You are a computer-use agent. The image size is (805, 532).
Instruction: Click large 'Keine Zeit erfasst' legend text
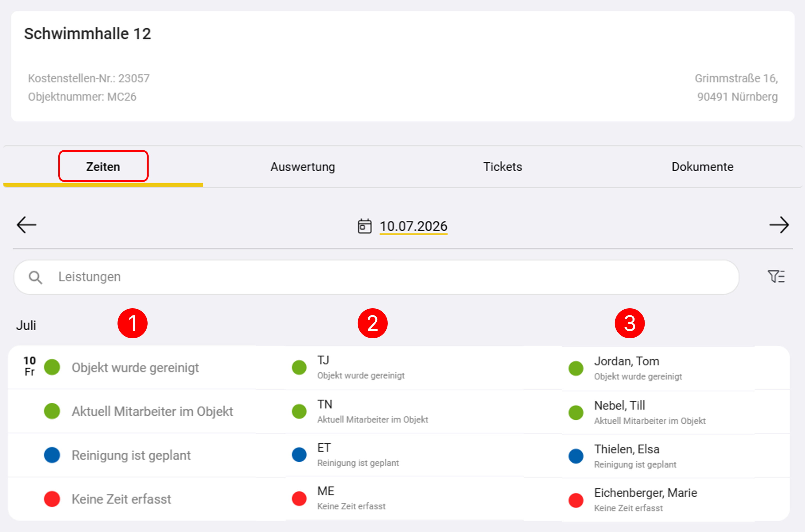(121, 499)
